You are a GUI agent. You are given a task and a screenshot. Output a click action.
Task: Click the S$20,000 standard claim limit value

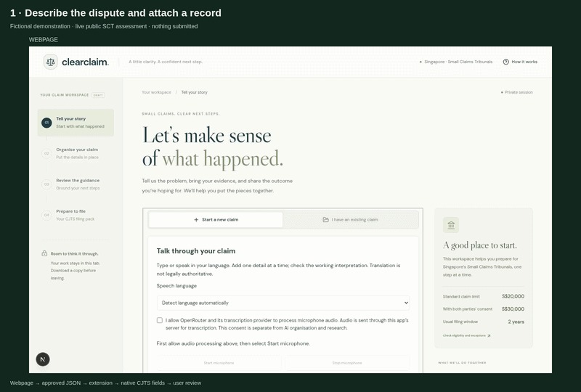tap(513, 296)
